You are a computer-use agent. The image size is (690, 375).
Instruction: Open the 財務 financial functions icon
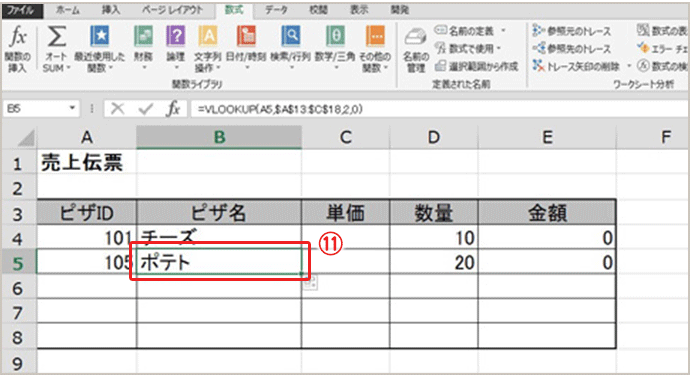pyautogui.click(x=143, y=47)
